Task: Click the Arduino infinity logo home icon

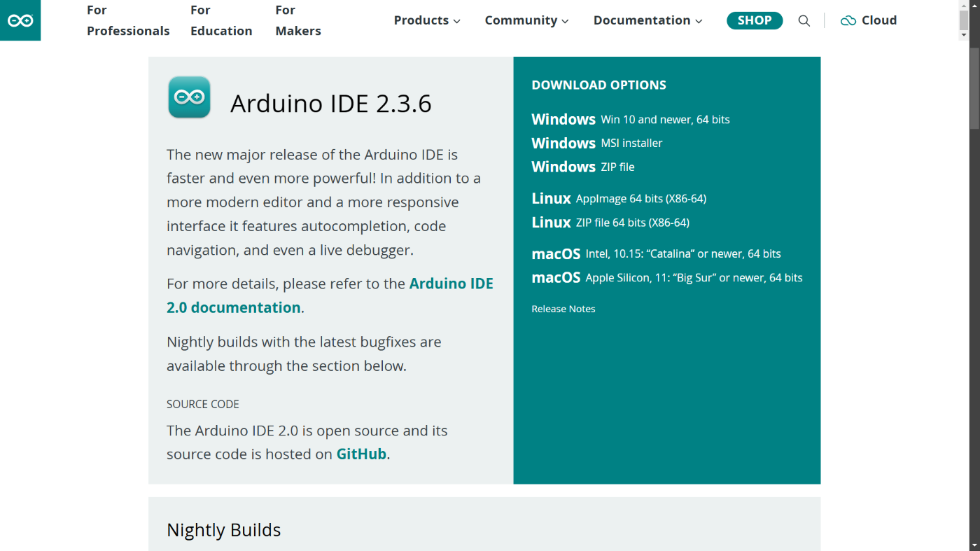Action: click(20, 20)
